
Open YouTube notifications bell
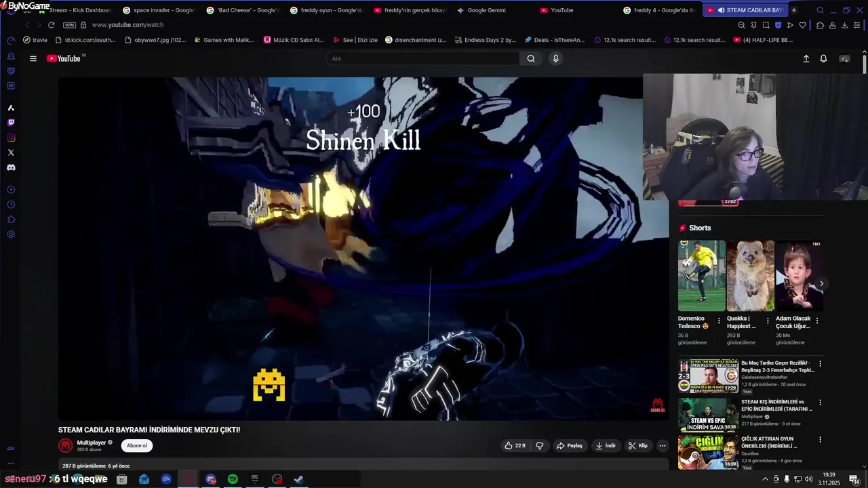[x=823, y=59]
